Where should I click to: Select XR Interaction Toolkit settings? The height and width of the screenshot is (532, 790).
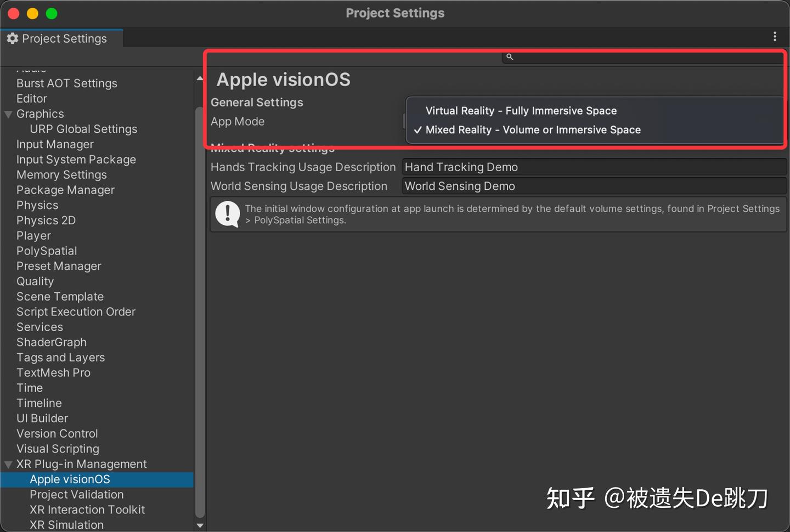pos(87,510)
